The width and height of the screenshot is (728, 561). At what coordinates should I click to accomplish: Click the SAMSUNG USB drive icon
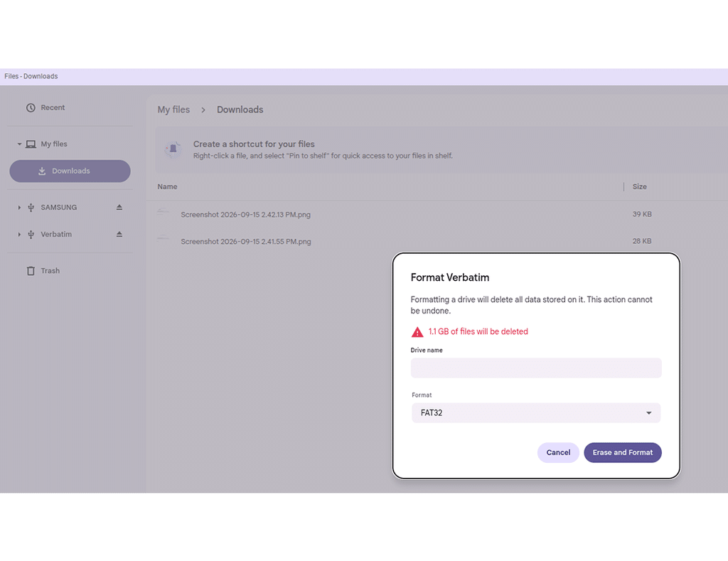31,208
